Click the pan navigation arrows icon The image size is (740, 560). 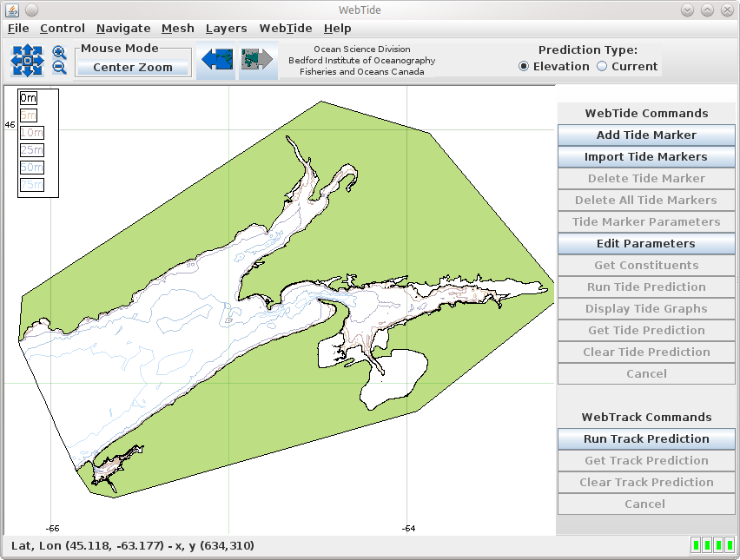click(27, 61)
